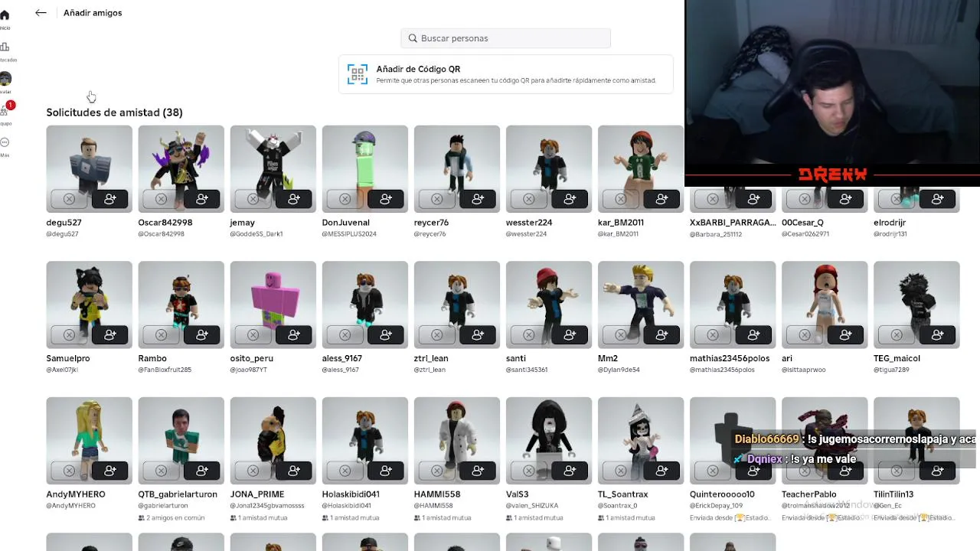Open the Samuelpro profile name
980x551 pixels.
point(68,358)
